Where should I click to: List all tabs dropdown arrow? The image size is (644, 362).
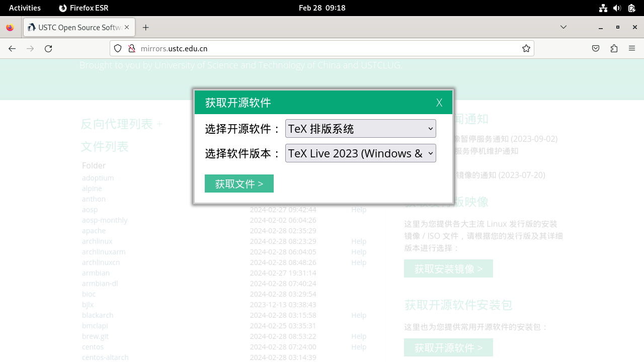click(x=563, y=27)
